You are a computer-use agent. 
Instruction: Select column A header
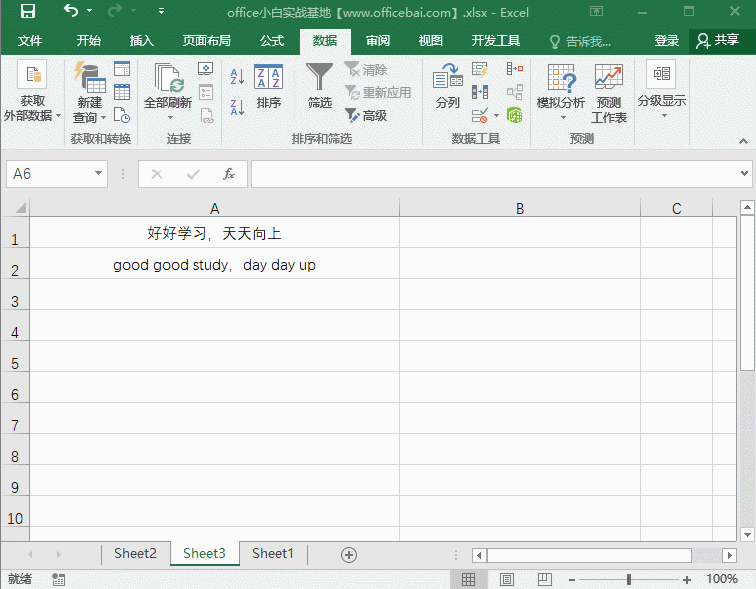pos(215,208)
